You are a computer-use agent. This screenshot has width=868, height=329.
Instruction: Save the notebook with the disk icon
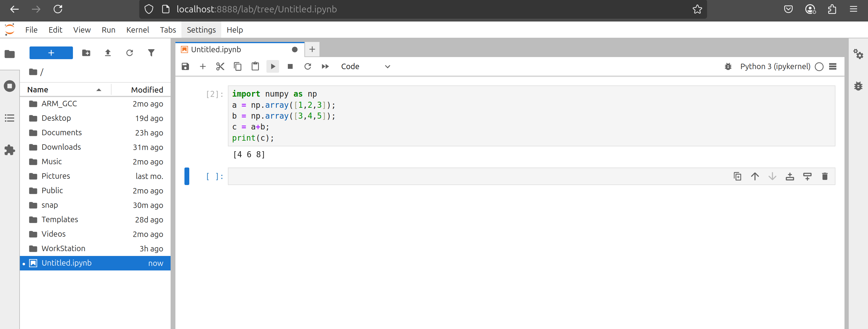pos(185,66)
